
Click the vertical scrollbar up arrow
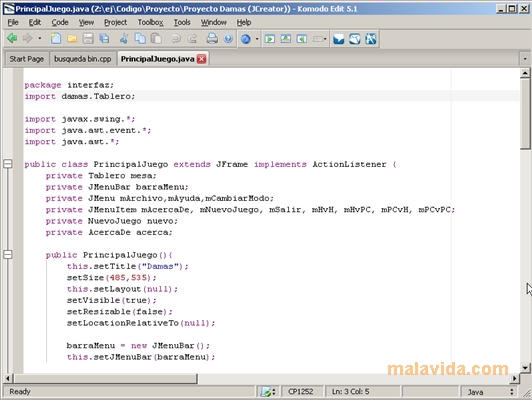coord(525,73)
